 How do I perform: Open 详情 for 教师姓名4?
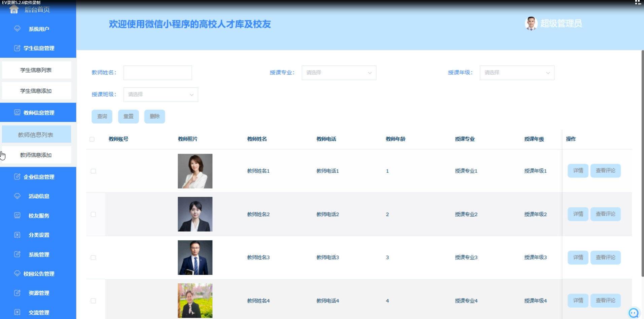click(578, 301)
